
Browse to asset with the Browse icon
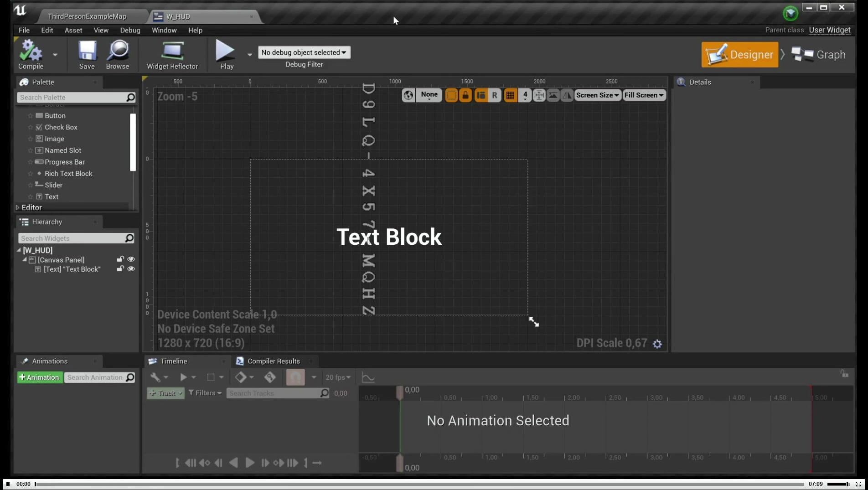point(118,54)
